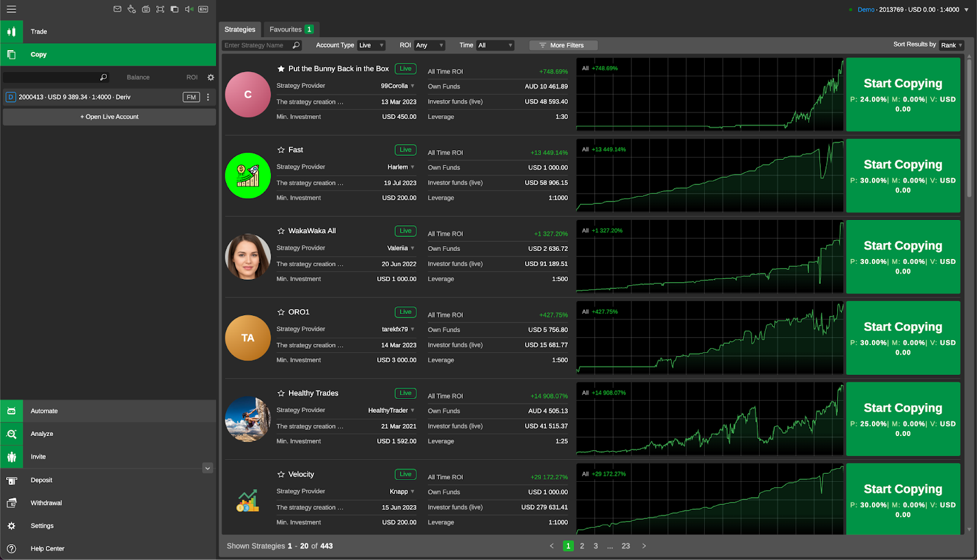977x560 pixels.
Task: Open the Sort Results by Rank dropdown
Action: click(951, 45)
